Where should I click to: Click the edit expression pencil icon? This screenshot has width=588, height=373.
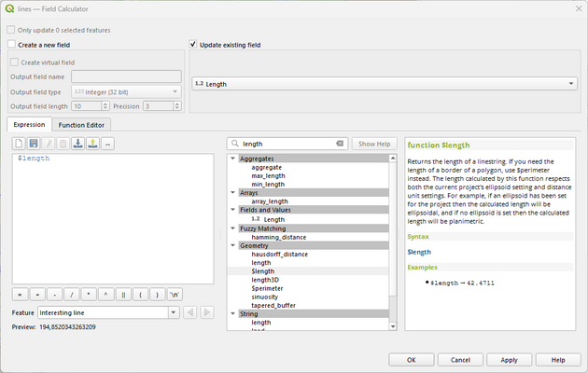pyautogui.click(x=49, y=144)
